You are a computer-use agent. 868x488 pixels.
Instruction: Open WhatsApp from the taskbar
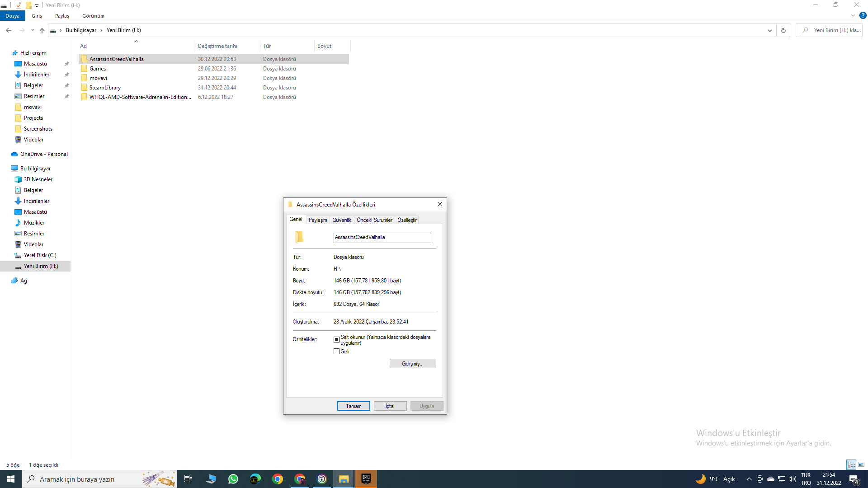[x=233, y=479]
